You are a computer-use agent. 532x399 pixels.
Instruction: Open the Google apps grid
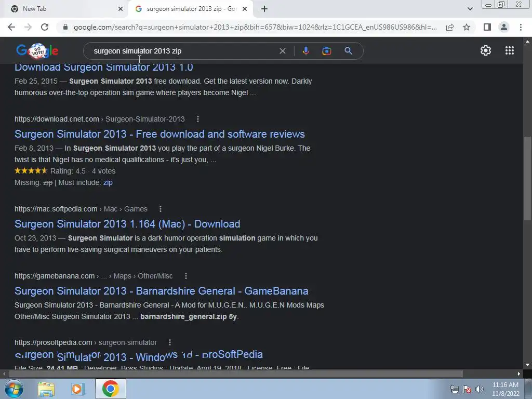pos(509,50)
